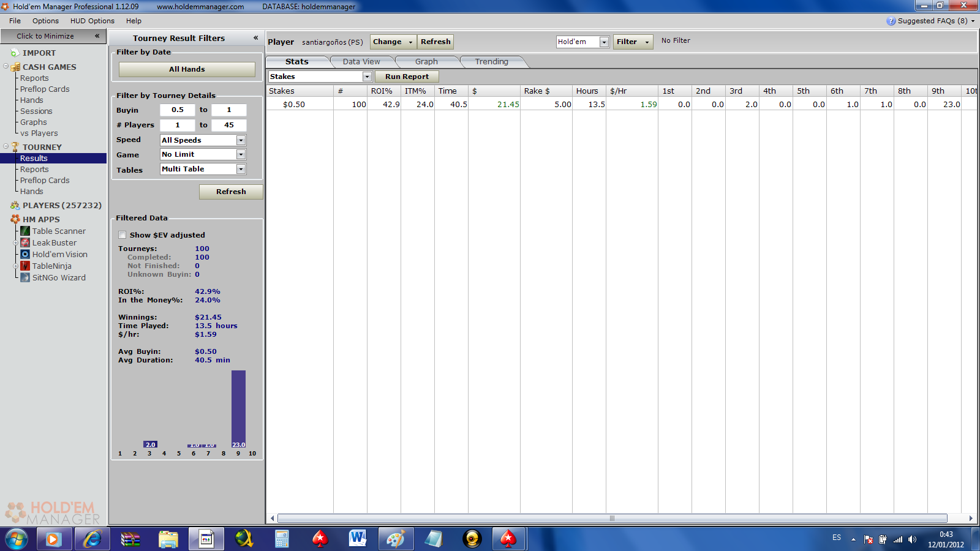Image resolution: width=980 pixels, height=551 pixels.
Task: Click the All Hands date filter button
Action: click(x=187, y=69)
